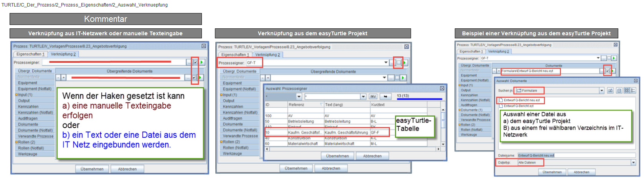Click the INV button in Auswahl: Prozesseigner
The image size is (644, 181).
pos(373,97)
